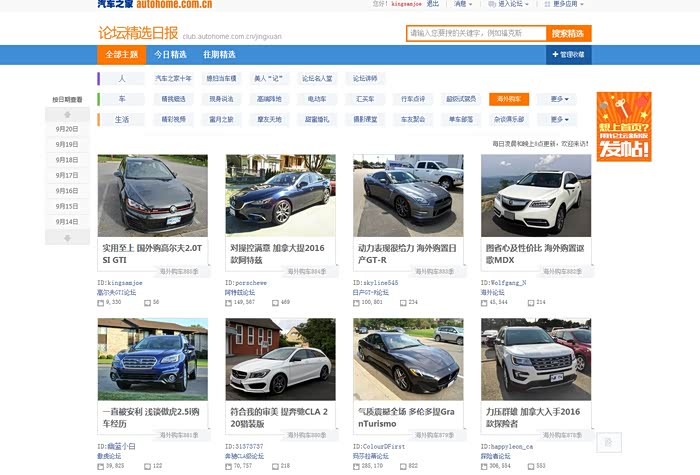Switch to the 今日精选 tab

[169, 54]
